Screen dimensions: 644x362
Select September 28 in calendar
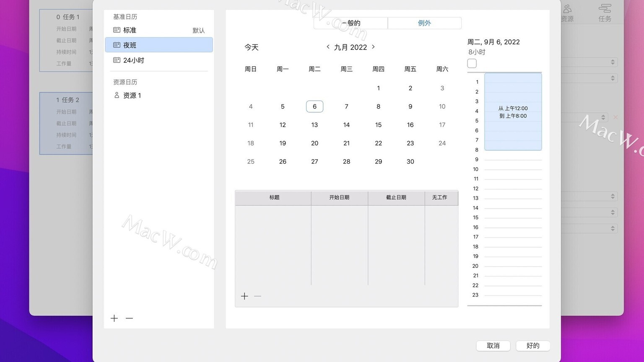coord(346,162)
